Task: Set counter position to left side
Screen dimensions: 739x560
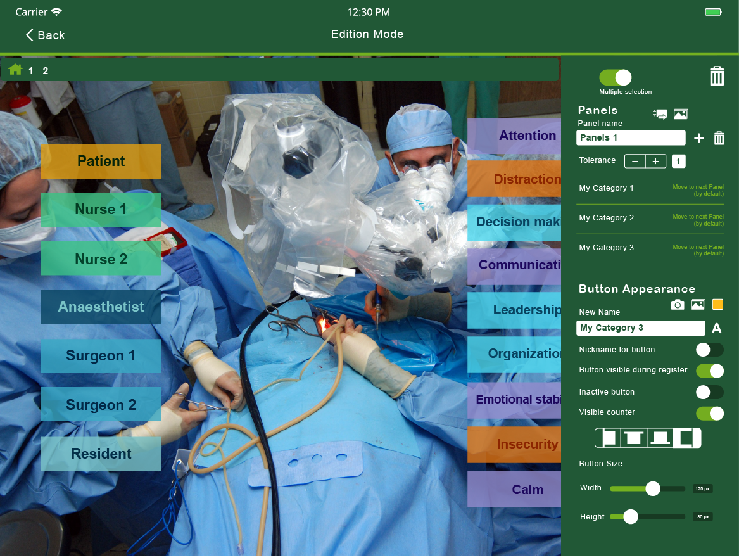Action: (x=608, y=438)
